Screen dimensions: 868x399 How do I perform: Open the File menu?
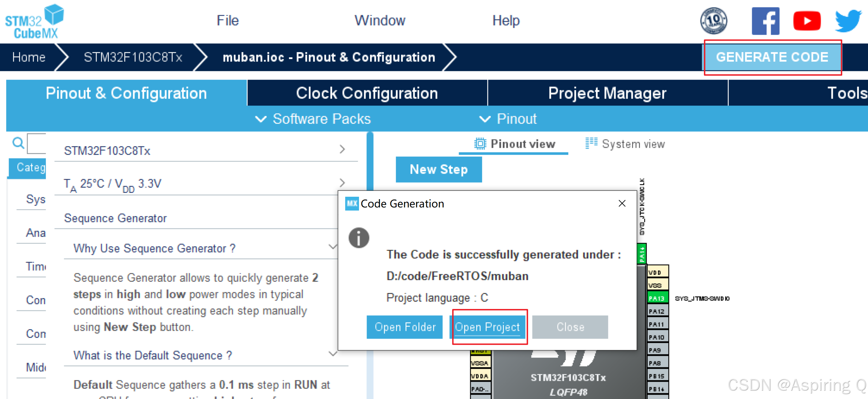click(228, 20)
